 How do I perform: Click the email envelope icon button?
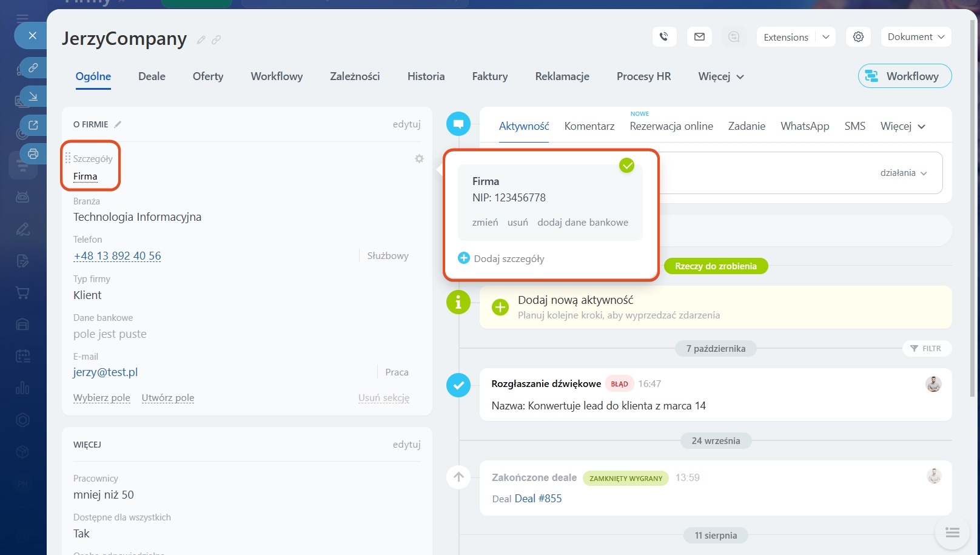click(x=699, y=37)
